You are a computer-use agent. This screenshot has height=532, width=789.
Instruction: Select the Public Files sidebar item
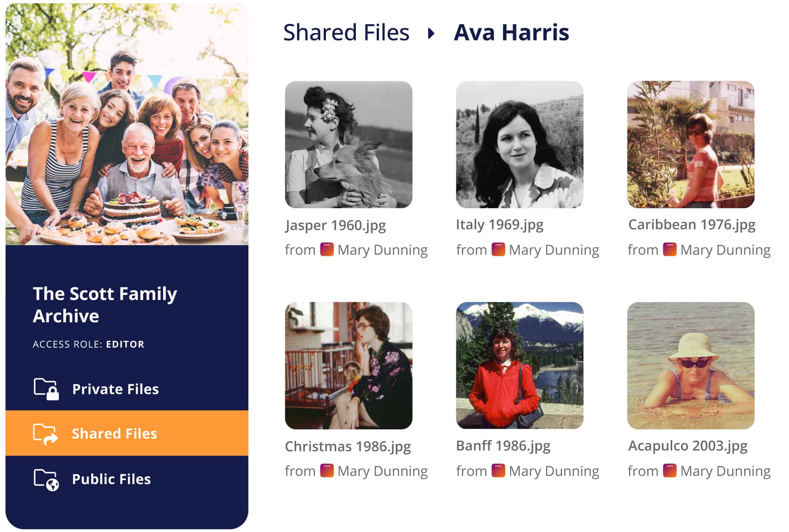(111, 479)
